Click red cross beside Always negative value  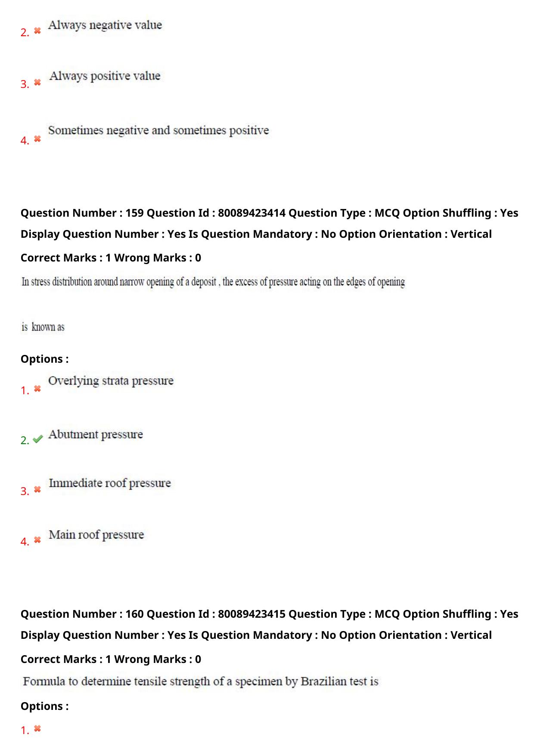pyautogui.click(x=37, y=31)
